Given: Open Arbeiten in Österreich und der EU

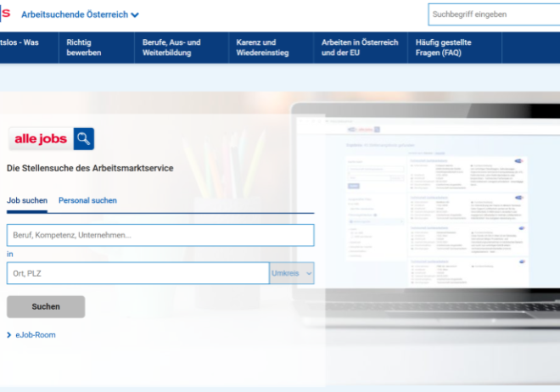Looking at the screenshot, I should point(361,48).
